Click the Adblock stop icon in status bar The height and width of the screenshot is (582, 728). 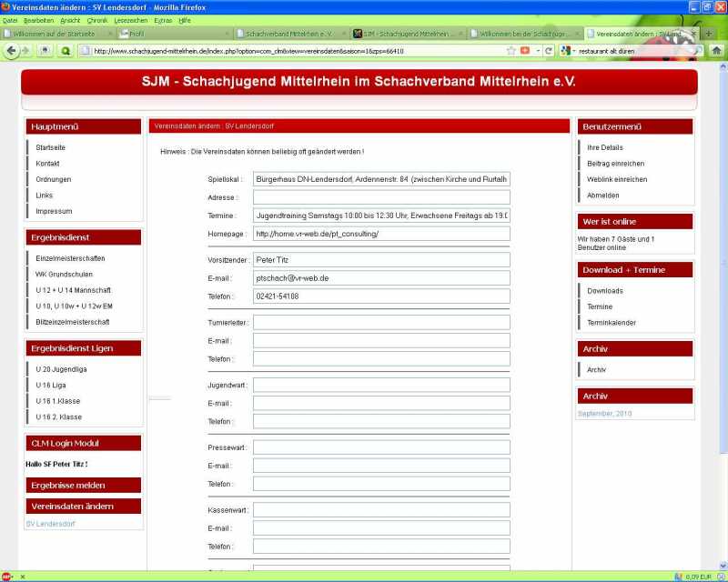pyautogui.click(x=6, y=576)
